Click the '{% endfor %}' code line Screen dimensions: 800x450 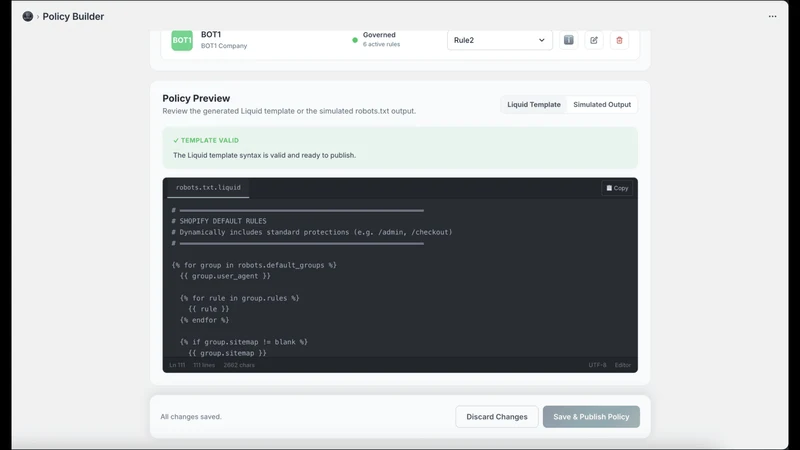point(205,320)
